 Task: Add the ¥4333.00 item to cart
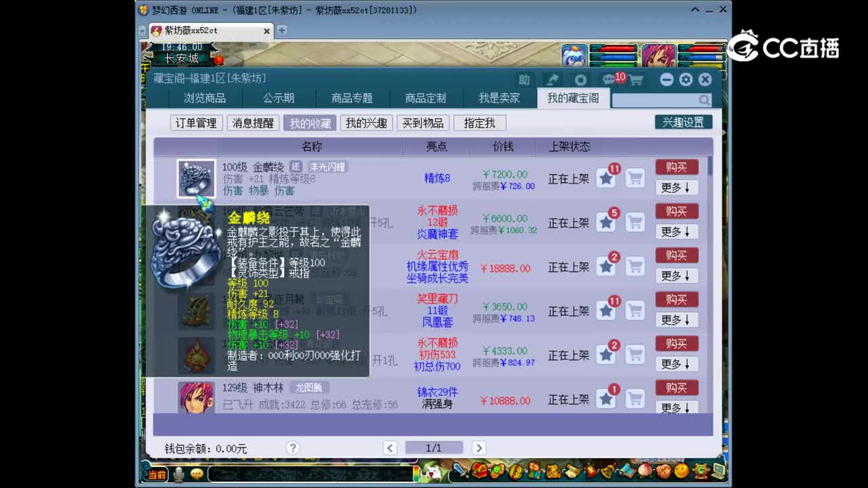click(635, 354)
